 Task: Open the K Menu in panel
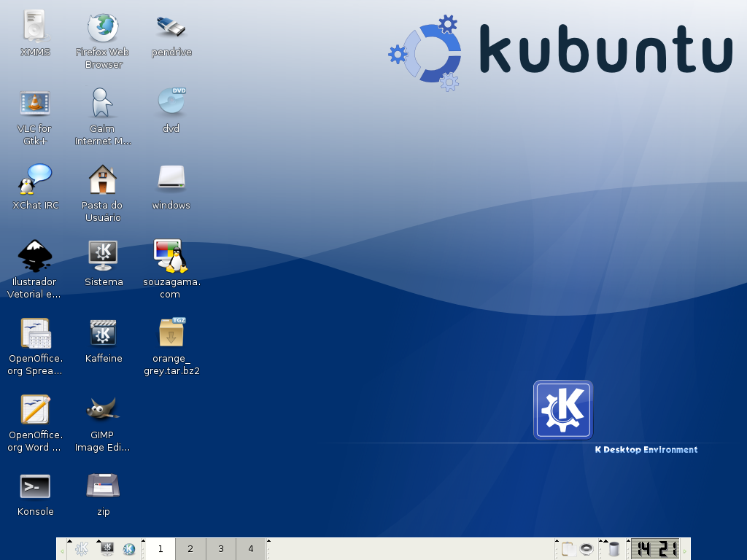point(82,549)
